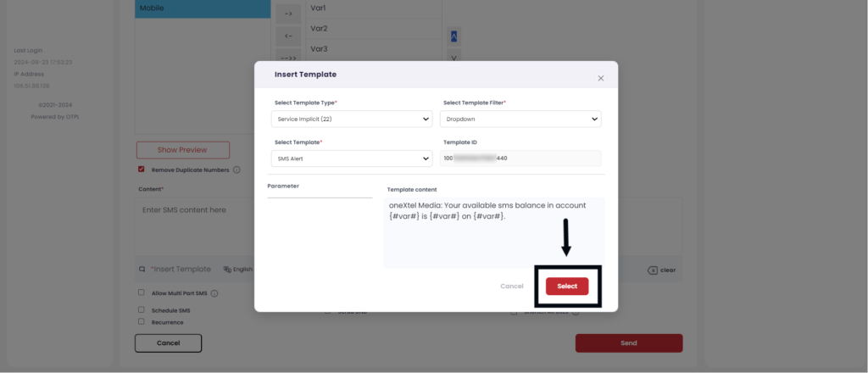Viewport: 868px width, 373px height.
Task: Click the 'Enter SMS content here' text area
Action: point(194,225)
